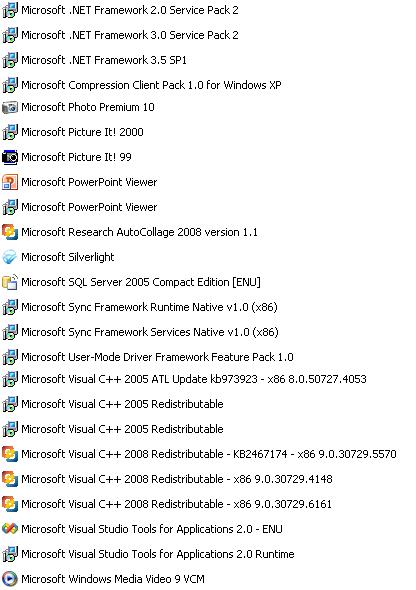Click the orange PowerPoint Viewer icon
The image size is (416, 590).
tap(10, 182)
